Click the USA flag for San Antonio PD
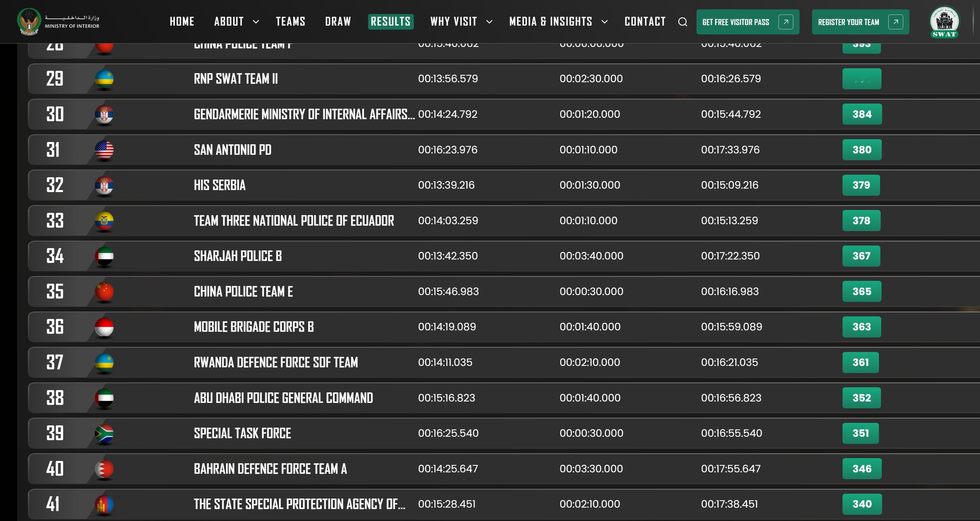 click(104, 149)
